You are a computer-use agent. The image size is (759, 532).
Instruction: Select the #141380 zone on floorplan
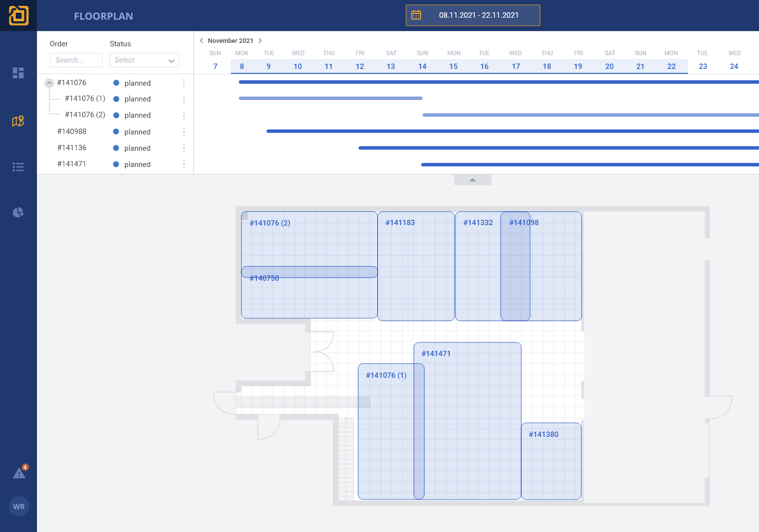(x=551, y=461)
